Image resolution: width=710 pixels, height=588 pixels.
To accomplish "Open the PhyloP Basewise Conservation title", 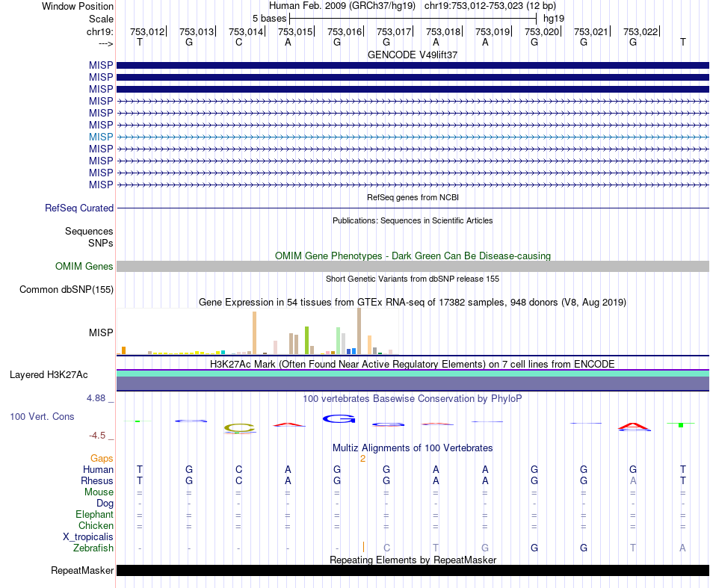I will coord(413,399).
